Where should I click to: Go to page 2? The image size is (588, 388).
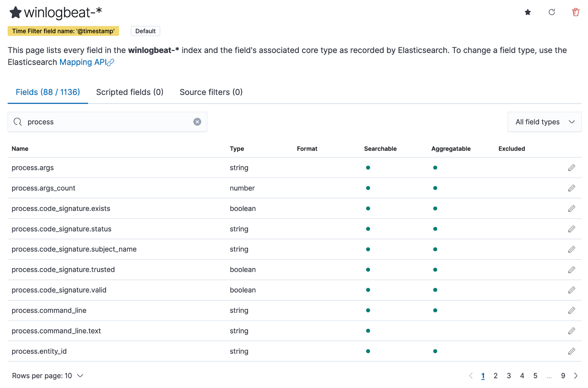pos(496,376)
